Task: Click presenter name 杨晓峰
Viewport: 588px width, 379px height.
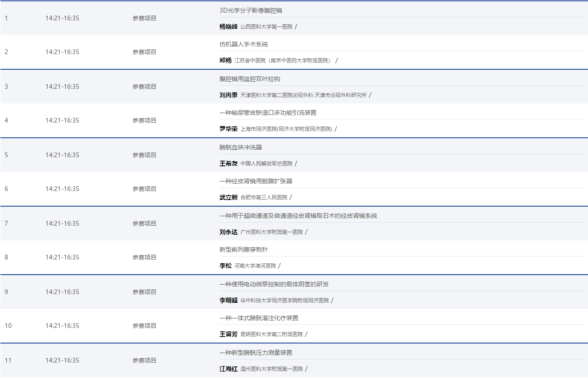Action: [x=228, y=26]
